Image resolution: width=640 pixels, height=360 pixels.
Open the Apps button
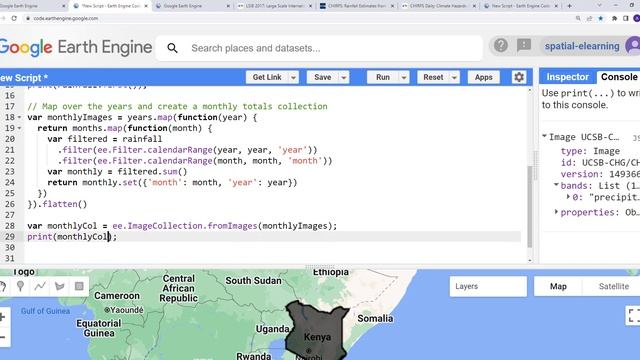click(483, 77)
